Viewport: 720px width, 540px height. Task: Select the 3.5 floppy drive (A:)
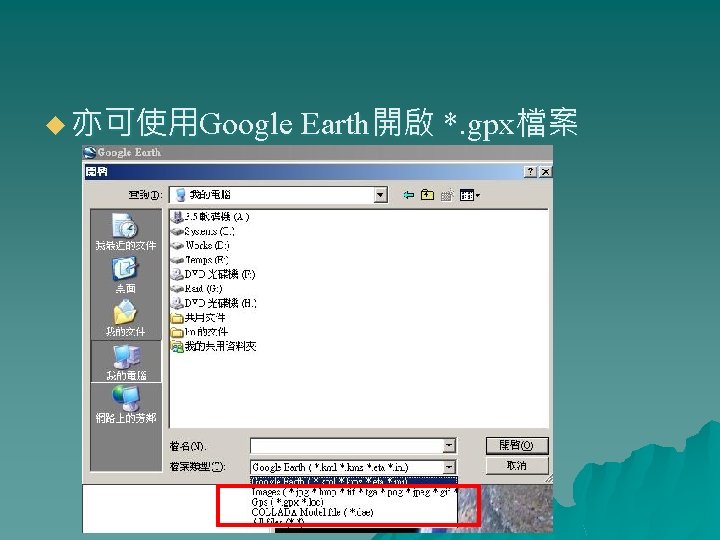(210, 217)
